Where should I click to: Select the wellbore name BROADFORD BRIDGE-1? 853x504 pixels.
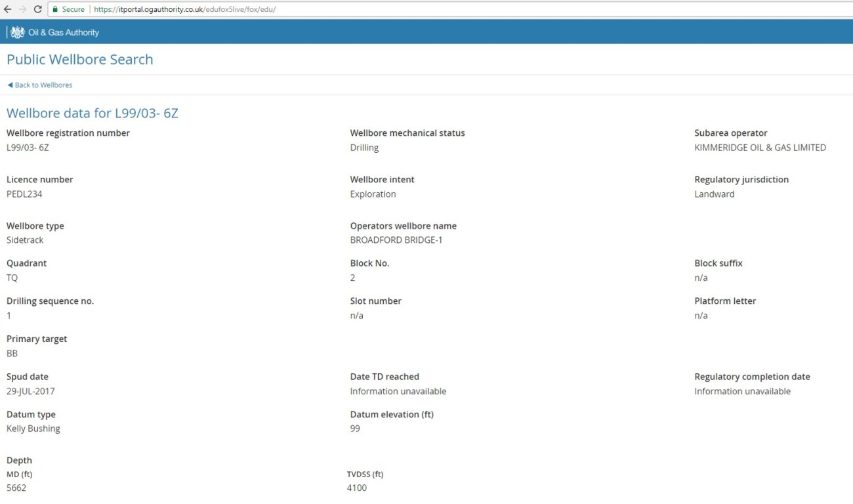pyautogui.click(x=396, y=240)
